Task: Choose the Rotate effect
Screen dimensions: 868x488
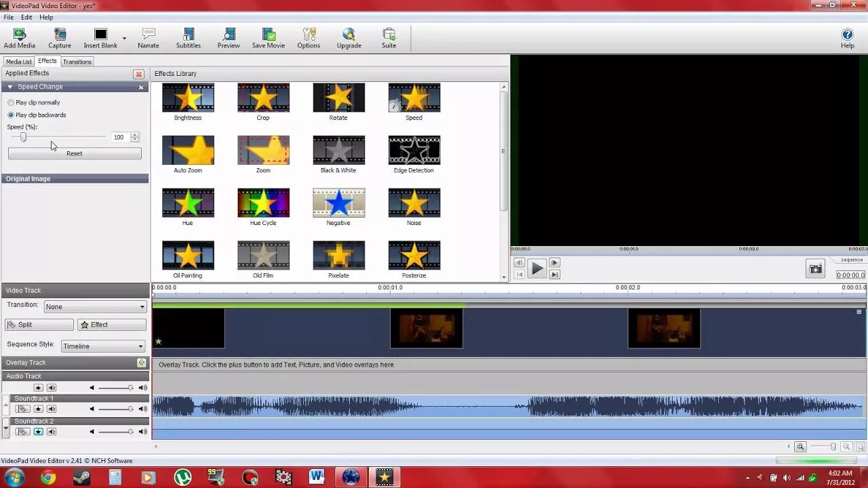Action: (x=338, y=102)
